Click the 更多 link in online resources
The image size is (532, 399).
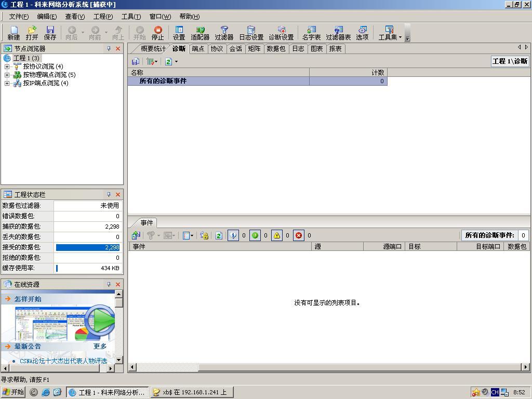(x=100, y=347)
